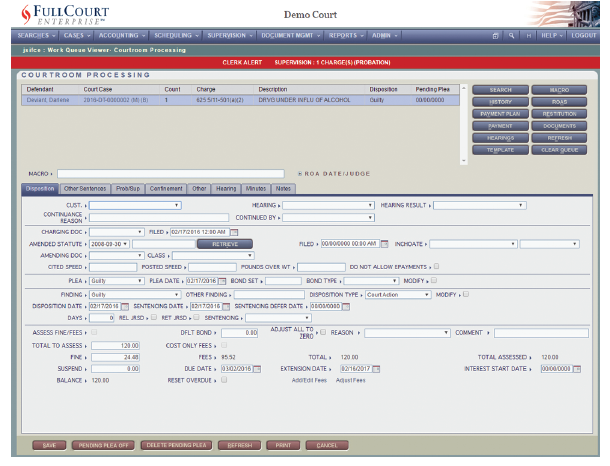
Task: Open the Sentencing Defer Date calendar icon
Action: pyautogui.click(x=345, y=307)
